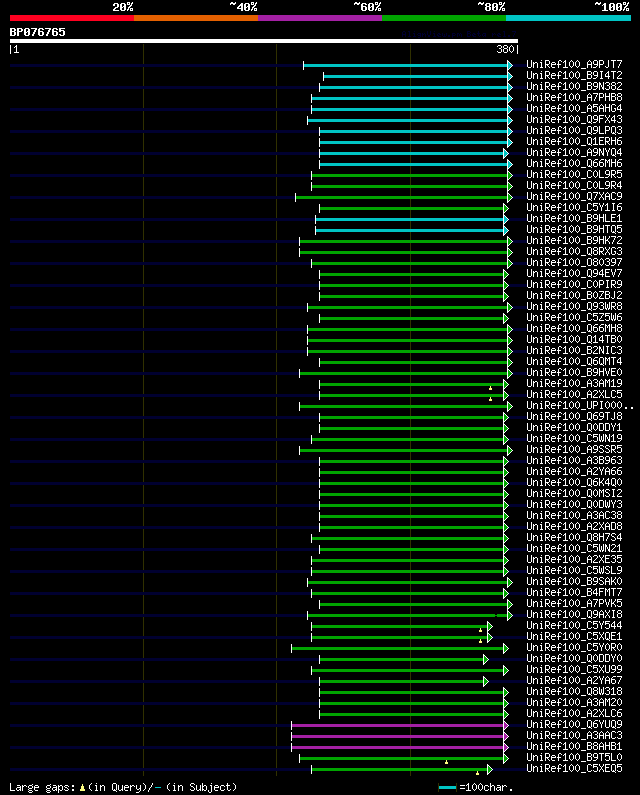640x795 pixels.
Task: Click the arrowhead ending the C5XQE1 alignment
Action: (x=490, y=637)
